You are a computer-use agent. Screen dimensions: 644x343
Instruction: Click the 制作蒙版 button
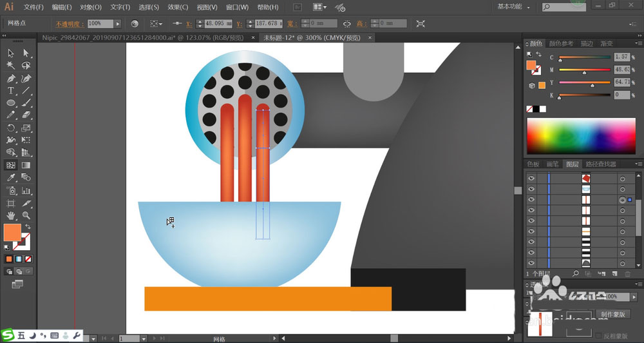pyautogui.click(x=613, y=314)
